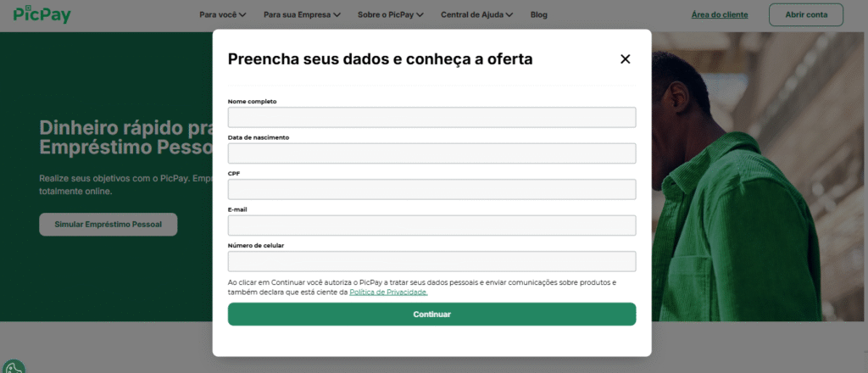Click into the E-mail field
Viewport: 868px width, 373px height.
[x=431, y=225]
